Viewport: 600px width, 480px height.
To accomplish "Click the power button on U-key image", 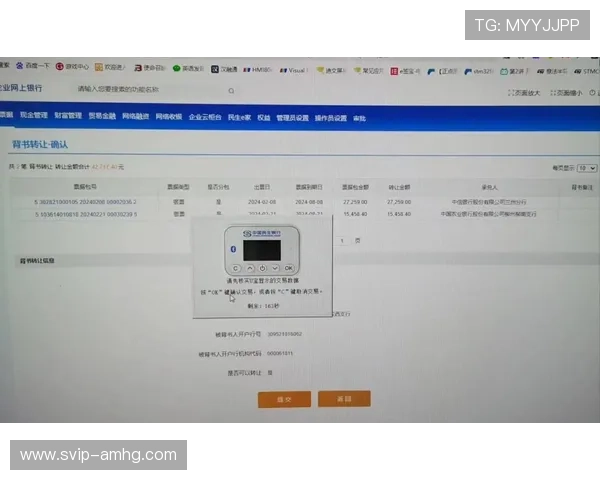I will point(262,268).
